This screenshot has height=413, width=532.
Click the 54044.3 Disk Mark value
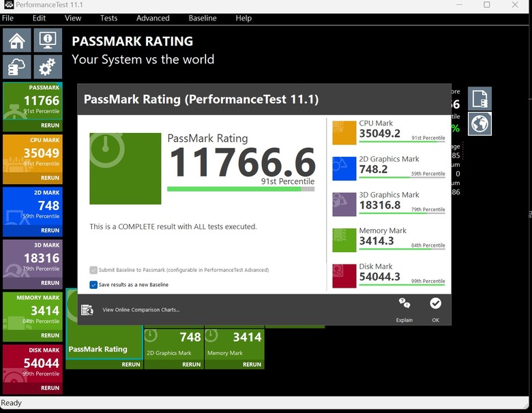[380, 277]
